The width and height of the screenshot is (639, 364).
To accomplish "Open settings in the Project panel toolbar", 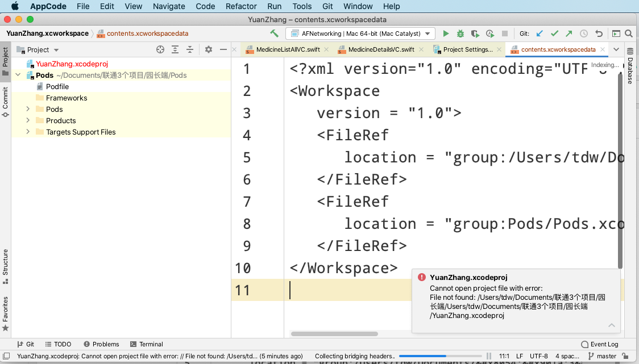I will [x=208, y=50].
